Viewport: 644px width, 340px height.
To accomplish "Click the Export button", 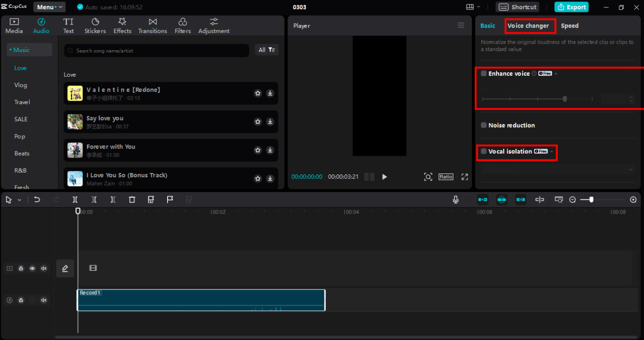I will (571, 7).
